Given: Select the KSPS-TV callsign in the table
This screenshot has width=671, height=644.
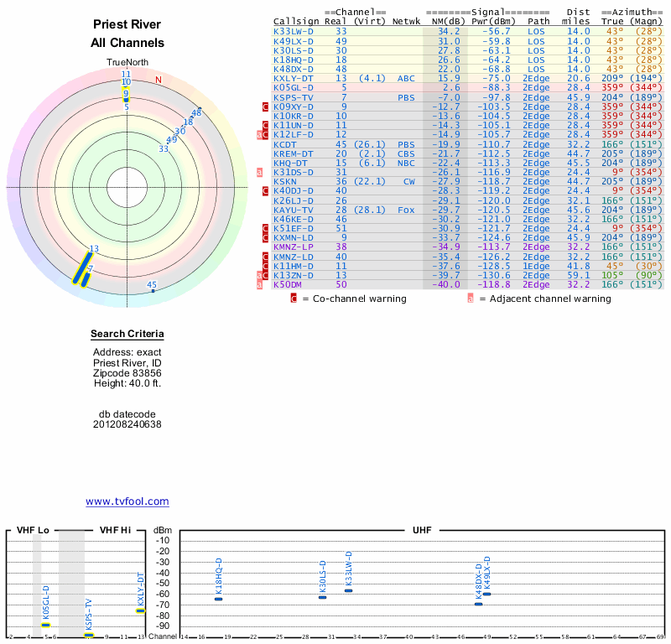Looking at the screenshot, I should pyautogui.click(x=293, y=97).
